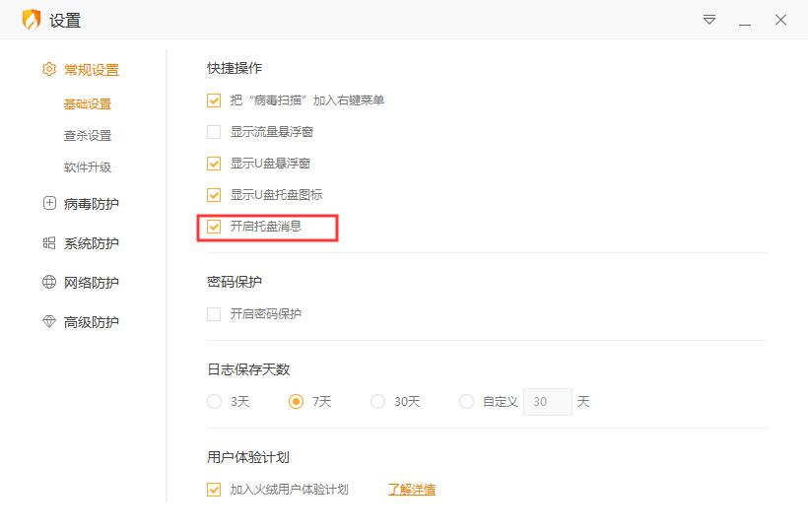Switch to 软件升级 settings page
This screenshot has height=532, width=808.
(x=88, y=167)
